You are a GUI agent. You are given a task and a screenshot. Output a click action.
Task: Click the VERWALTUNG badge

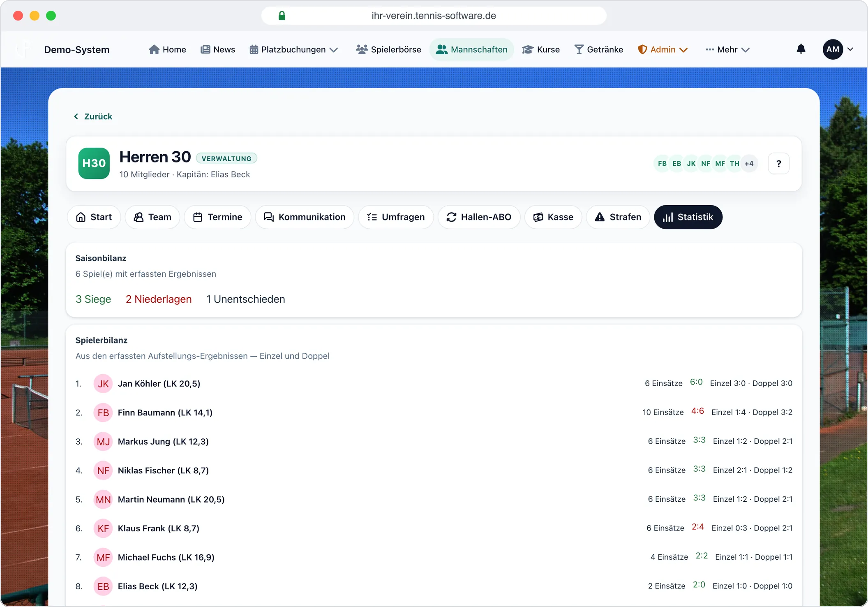coord(226,158)
